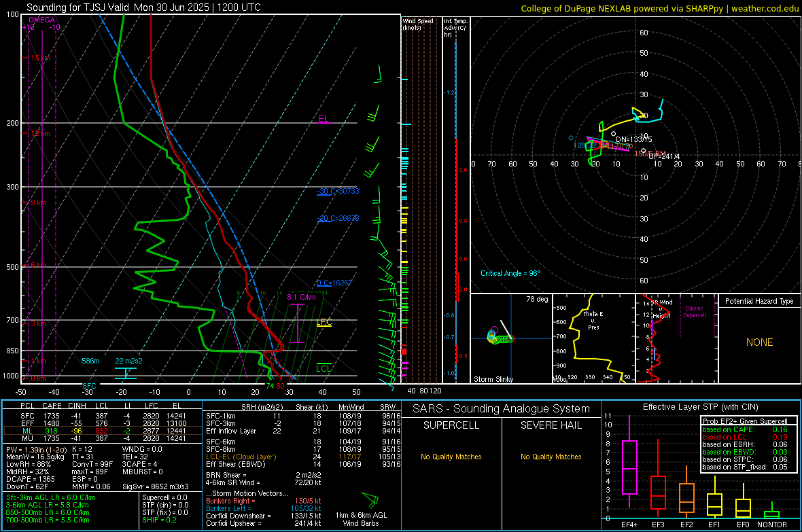Click the 'Wind Speed (knots)' header
The width and height of the screenshot is (802, 532).
click(x=418, y=24)
